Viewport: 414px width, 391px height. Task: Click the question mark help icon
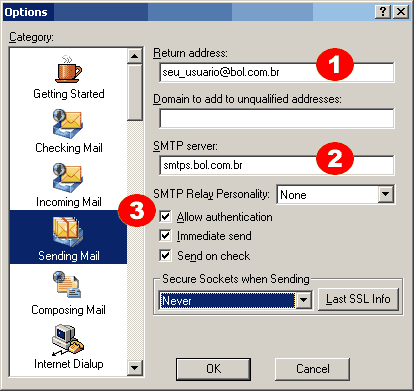pos(383,12)
